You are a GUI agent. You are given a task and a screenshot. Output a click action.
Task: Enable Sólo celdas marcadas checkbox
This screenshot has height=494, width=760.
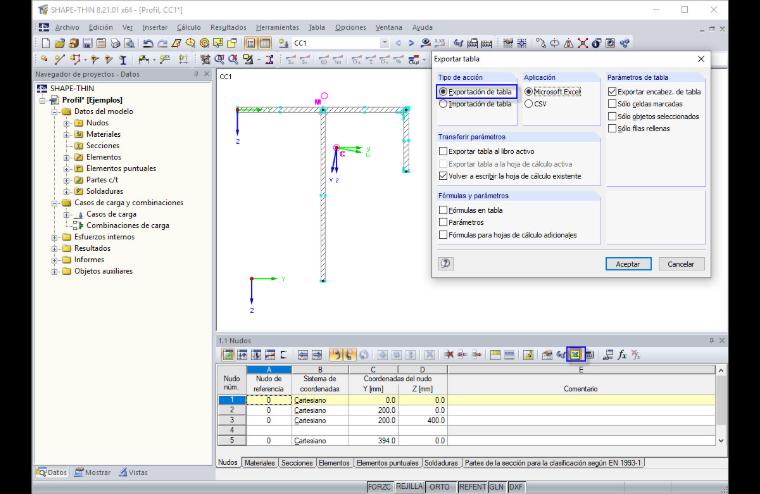pos(612,104)
